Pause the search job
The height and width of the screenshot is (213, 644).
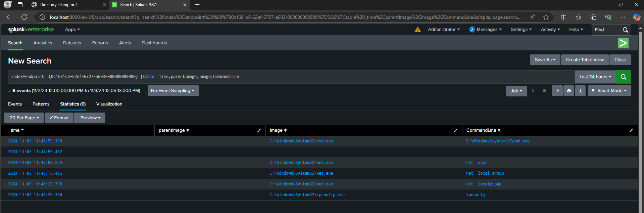click(533, 91)
